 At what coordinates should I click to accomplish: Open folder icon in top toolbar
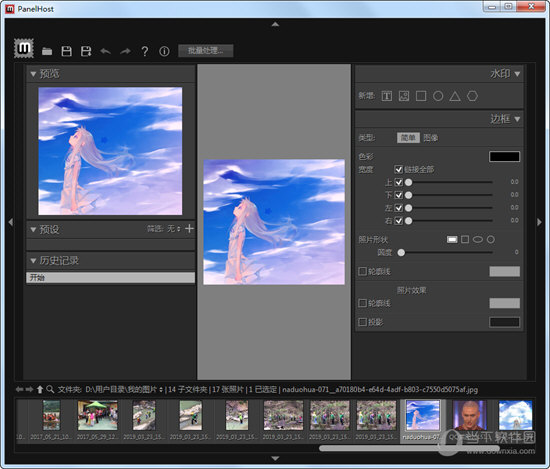pyautogui.click(x=47, y=52)
